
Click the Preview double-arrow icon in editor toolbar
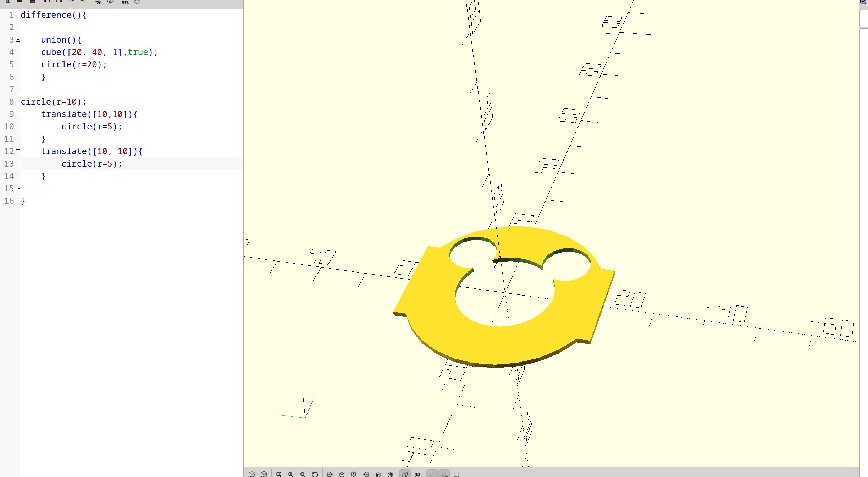98,2
